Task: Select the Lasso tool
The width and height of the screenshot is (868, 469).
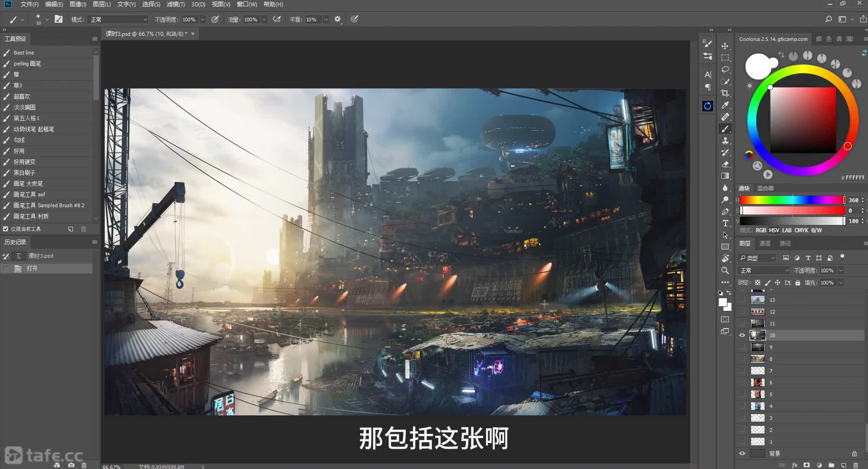Action: pyautogui.click(x=725, y=69)
